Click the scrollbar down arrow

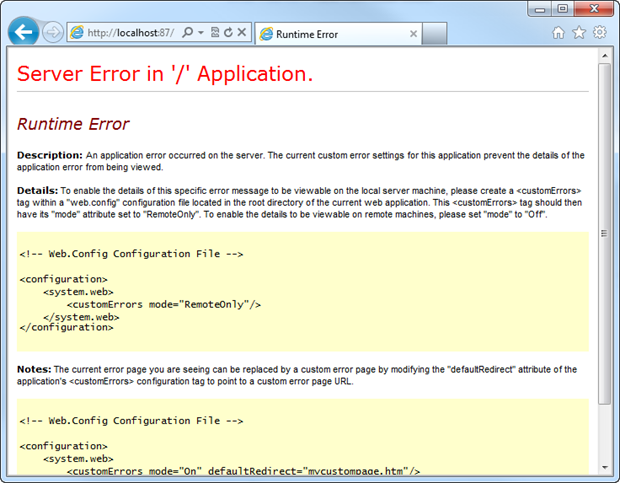[605, 467]
